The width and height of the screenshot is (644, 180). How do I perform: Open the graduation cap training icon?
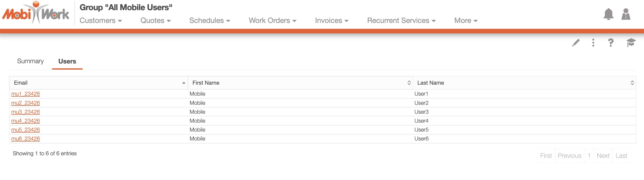pyautogui.click(x=631, y=43)
